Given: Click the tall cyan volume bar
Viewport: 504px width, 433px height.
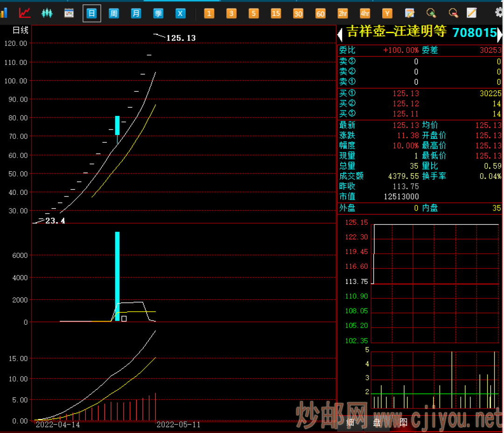Looking at the screenshot, I should (117, 276).
